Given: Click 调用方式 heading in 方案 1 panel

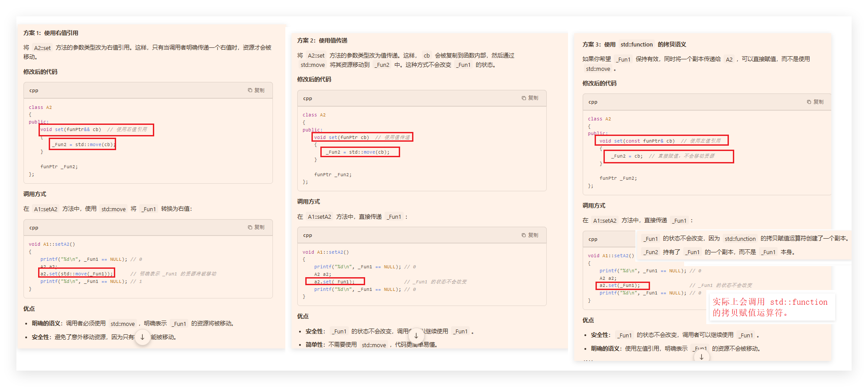Looking at the screenshot, I should click(x=35, y=194).
